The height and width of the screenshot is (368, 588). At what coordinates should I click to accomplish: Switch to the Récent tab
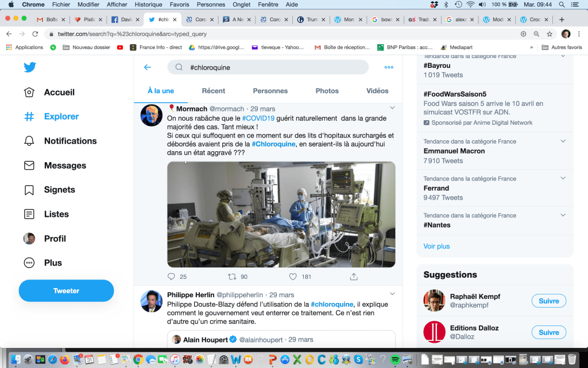click(x=213, y=91)
